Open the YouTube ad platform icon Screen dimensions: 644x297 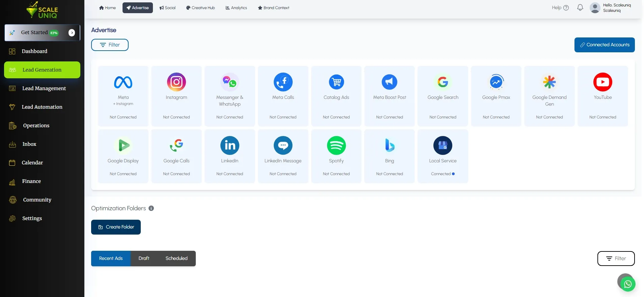pyautogui.click(x=603, y=82)
